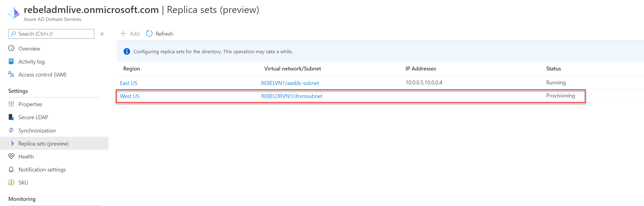This screenshot has width=644, height=206.
Task: Click the Refresh button label
Action: (164, 34)
